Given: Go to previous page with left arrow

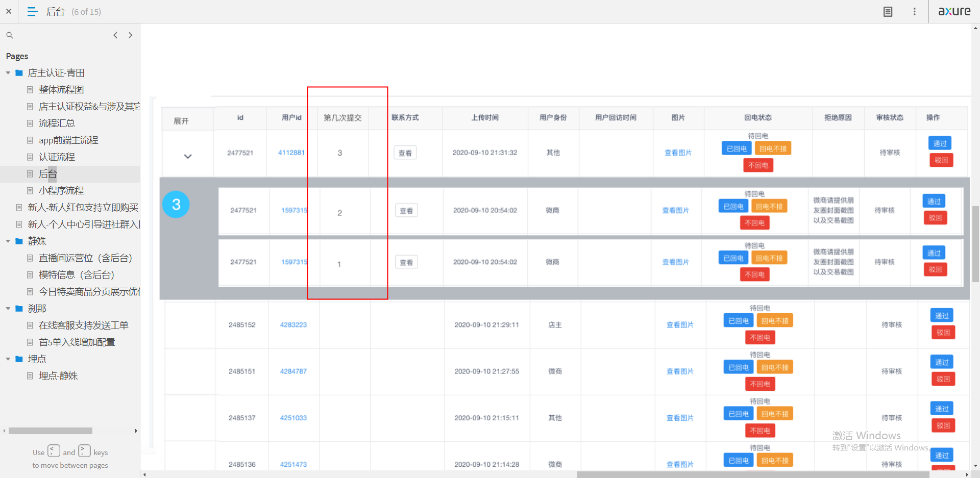Looking at the screenshot, I should click(x=115, y=35).
